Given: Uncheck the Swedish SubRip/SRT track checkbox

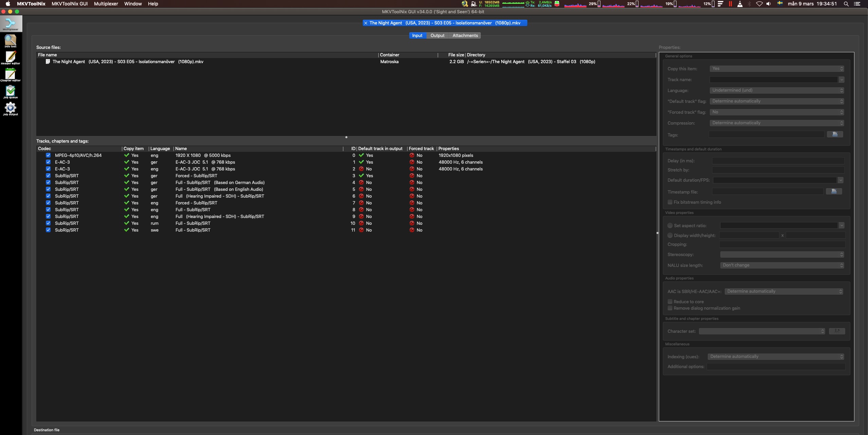Looking at the screenshot, I should 48,230.
